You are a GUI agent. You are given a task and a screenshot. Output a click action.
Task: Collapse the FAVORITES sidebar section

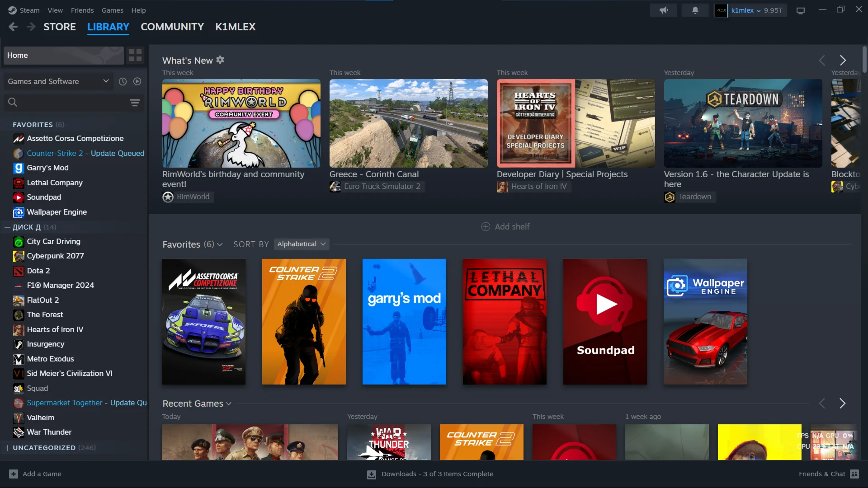point(8,124)
